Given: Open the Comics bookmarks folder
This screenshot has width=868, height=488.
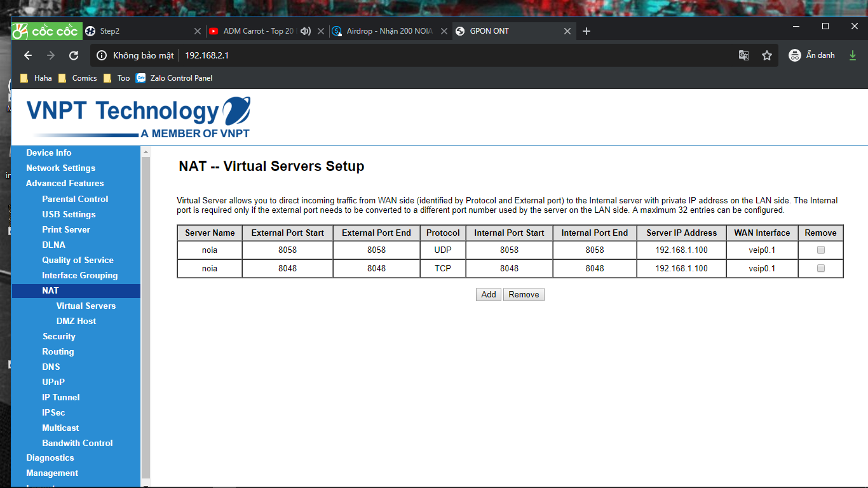Looking at the screenshot, I should point(78,78).
